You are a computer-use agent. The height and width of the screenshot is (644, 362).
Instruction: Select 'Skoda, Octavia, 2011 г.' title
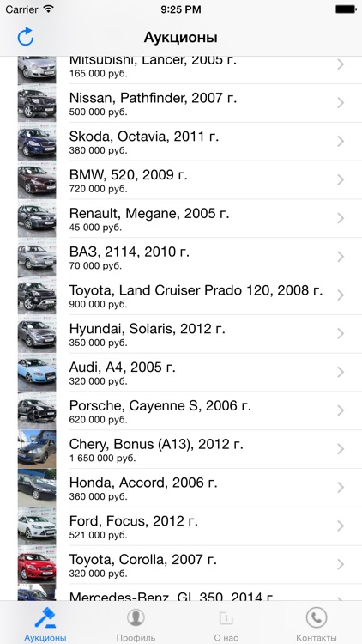144,137
